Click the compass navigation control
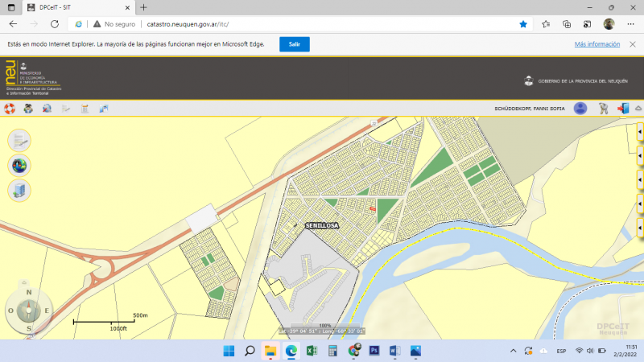Screen dimensions: 644x362 pyautogui.click(x=28, y=310)
